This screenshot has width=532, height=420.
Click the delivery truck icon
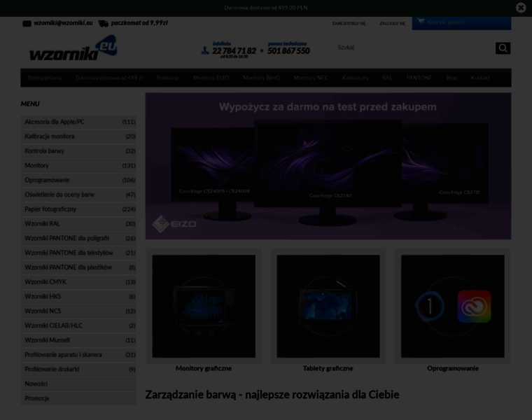104,23
